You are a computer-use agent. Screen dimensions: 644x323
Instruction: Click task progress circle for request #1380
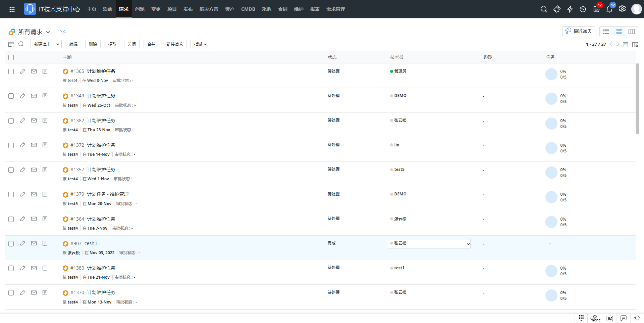click(x=551, y=271)
